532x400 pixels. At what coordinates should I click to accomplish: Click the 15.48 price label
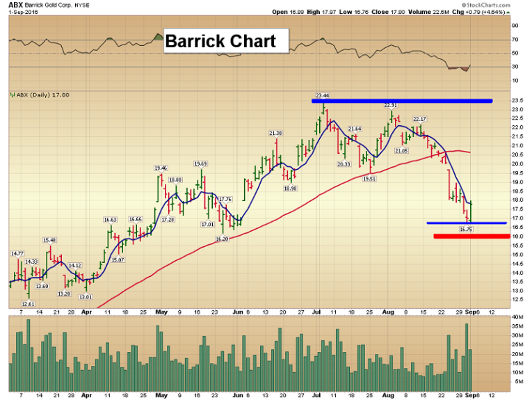[49, 240]
